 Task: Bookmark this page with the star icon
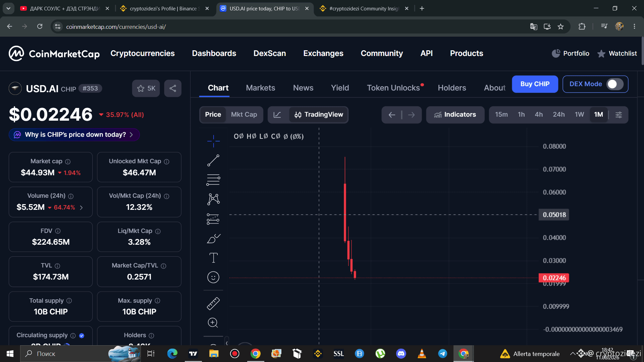(560, 27)
